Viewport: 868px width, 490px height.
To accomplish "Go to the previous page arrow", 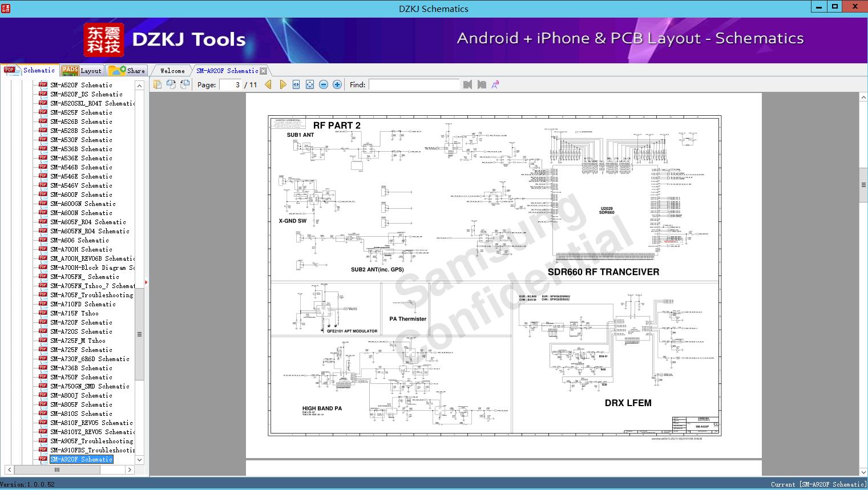I will (268, 84).
